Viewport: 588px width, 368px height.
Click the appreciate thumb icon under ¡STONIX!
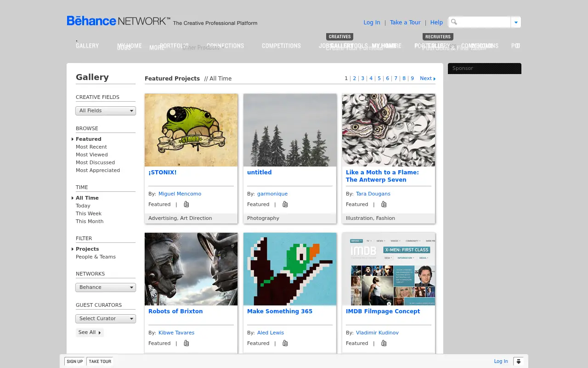pos(187,204)
